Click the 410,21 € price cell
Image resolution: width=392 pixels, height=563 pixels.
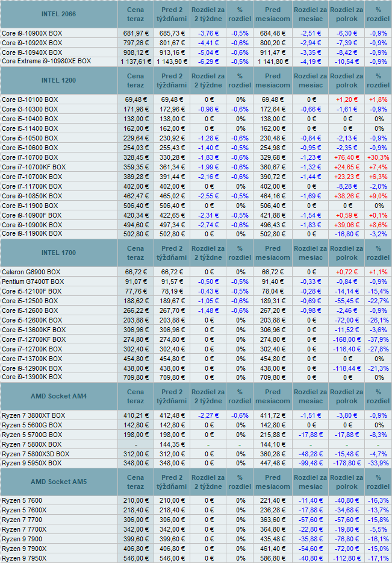(x=136, y=416)
